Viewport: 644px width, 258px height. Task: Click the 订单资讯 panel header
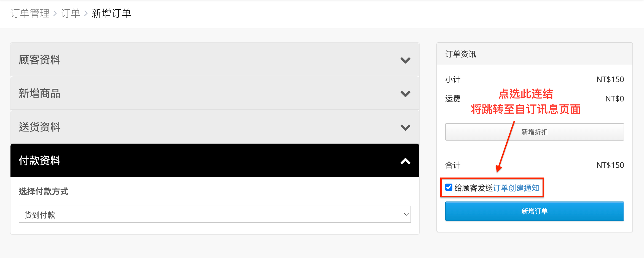click(535, 54)
